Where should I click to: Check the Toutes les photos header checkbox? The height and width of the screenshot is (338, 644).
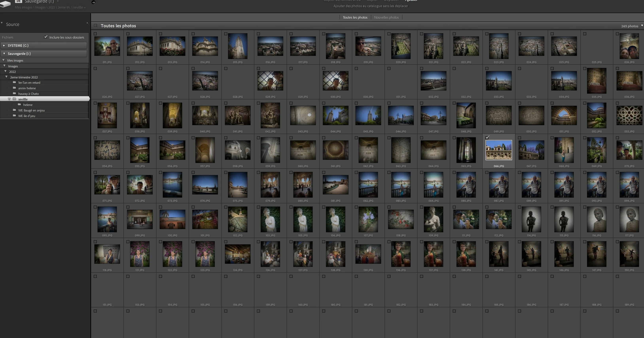coord(96,26)
